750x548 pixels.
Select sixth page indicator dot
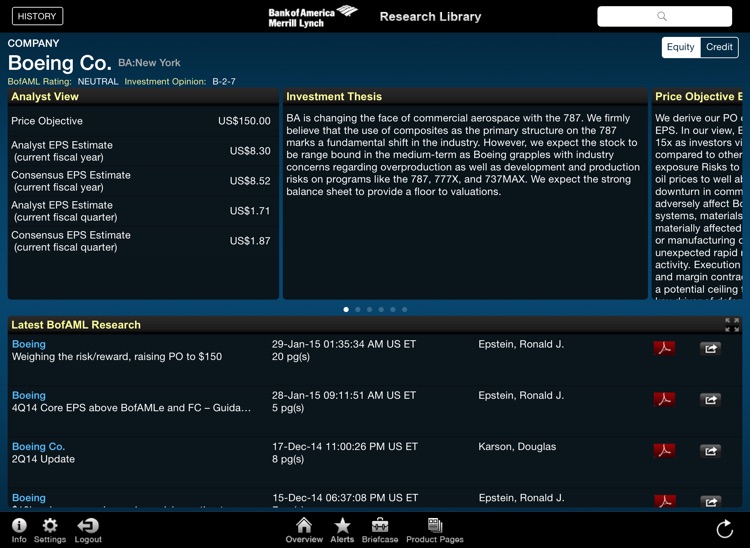(x=405, y=309)
